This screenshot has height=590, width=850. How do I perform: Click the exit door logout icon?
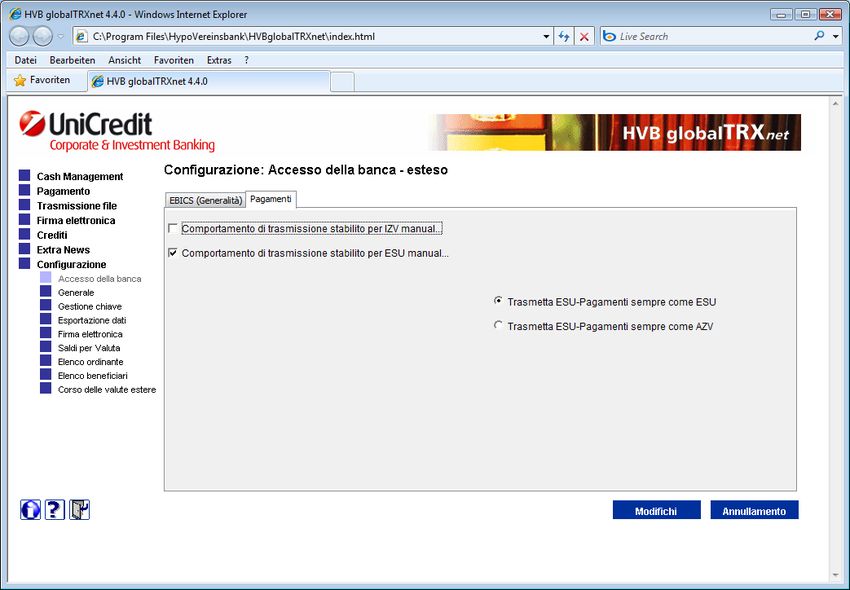tap(80, 510)
